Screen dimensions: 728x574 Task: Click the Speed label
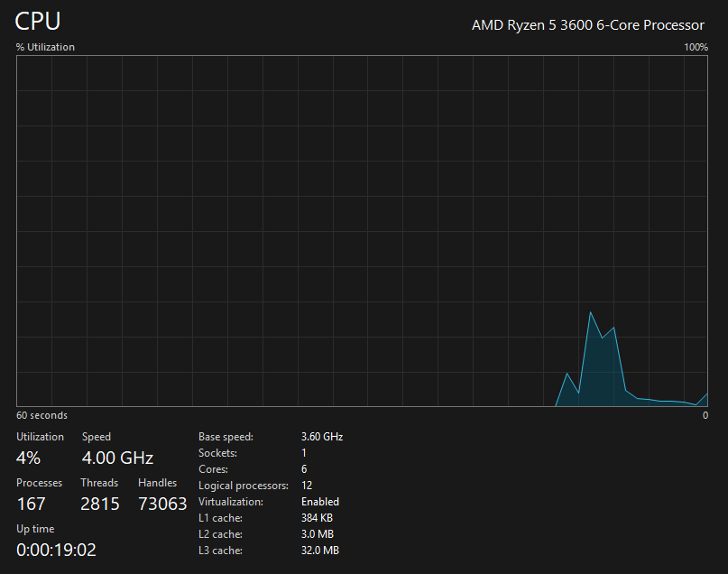pos(97,437)
